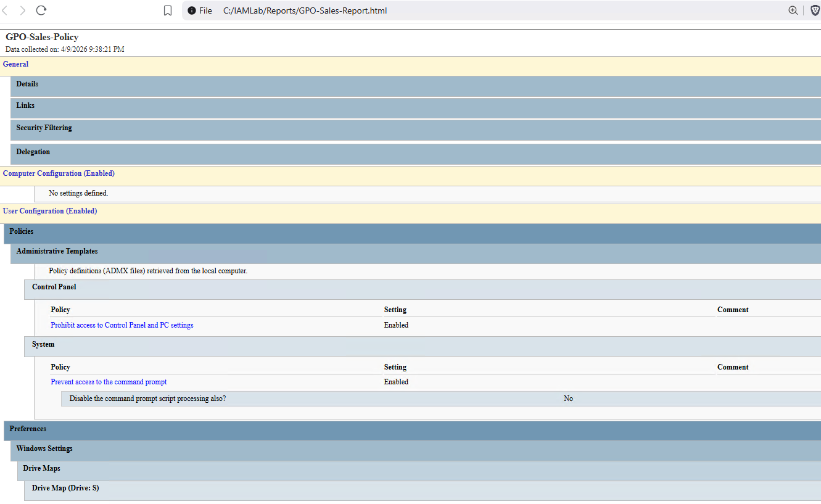Open the Brave Shields lion icon

[x=814, y=10]
